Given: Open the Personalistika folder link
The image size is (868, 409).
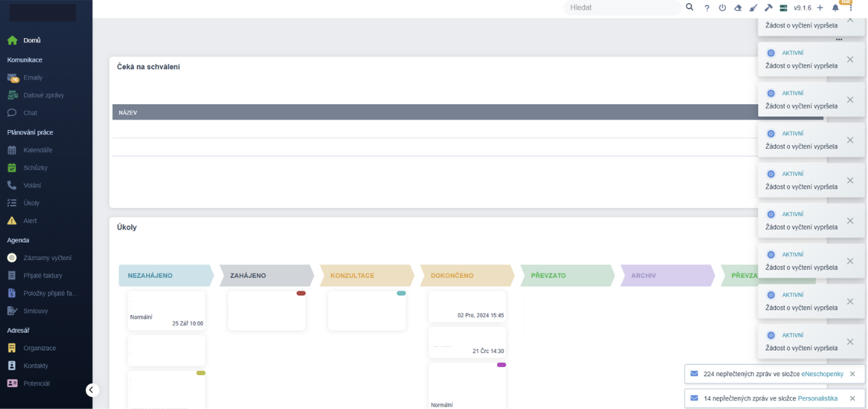Looking at the screenshot, I should [x=817, y=398].
